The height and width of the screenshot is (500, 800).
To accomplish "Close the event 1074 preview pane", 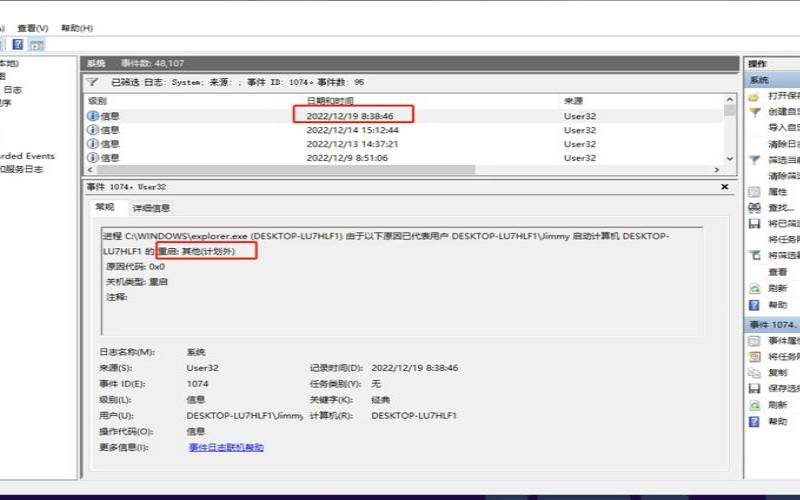I will coord(725,187).
